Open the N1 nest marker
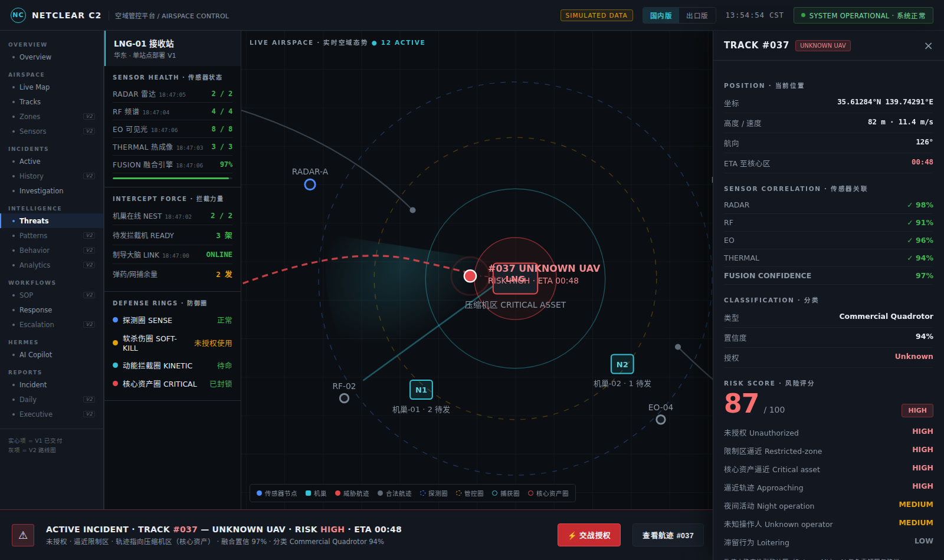Screen dimensions: 944x560 pyautogui.click(x=421, y=390)
